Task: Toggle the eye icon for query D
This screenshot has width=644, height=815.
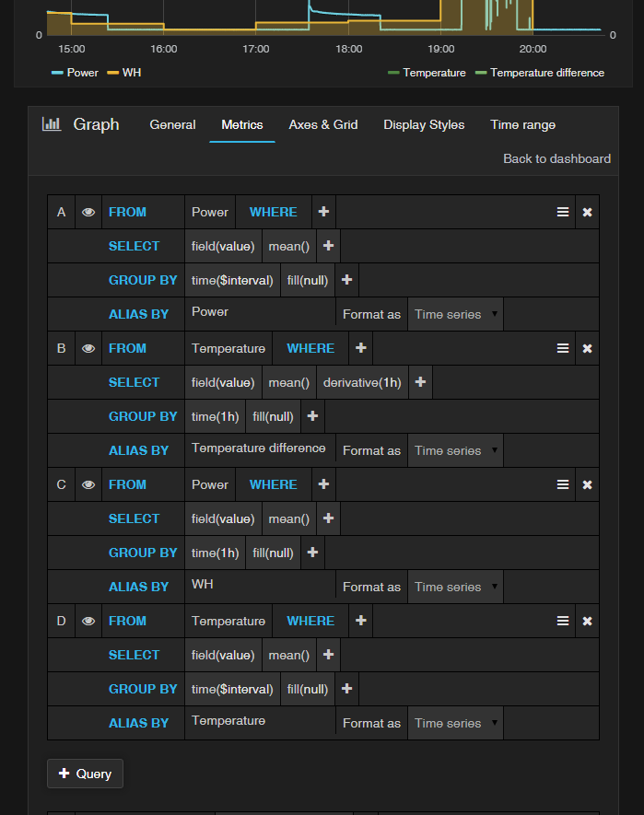Action: [88, 621]
